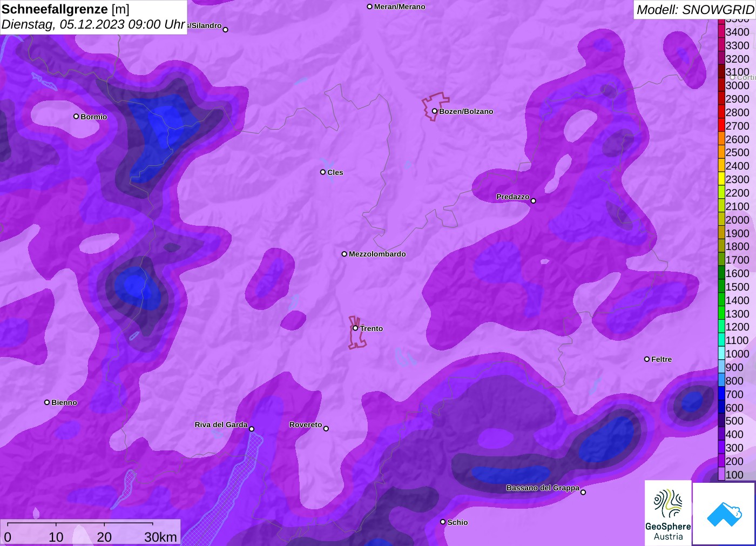Pick the 3300 m legend color swatch
The image size is (756, 546).
(721, 45)
